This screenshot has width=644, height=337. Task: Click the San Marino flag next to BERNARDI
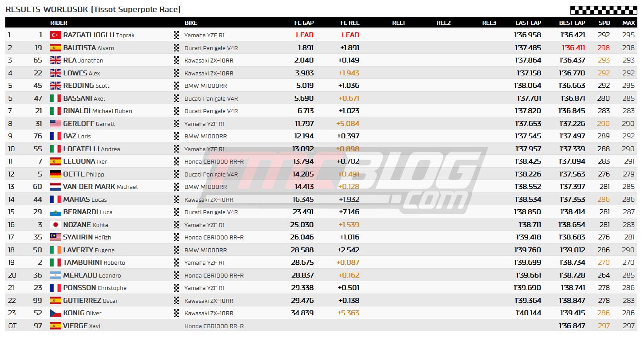[55, 212]
